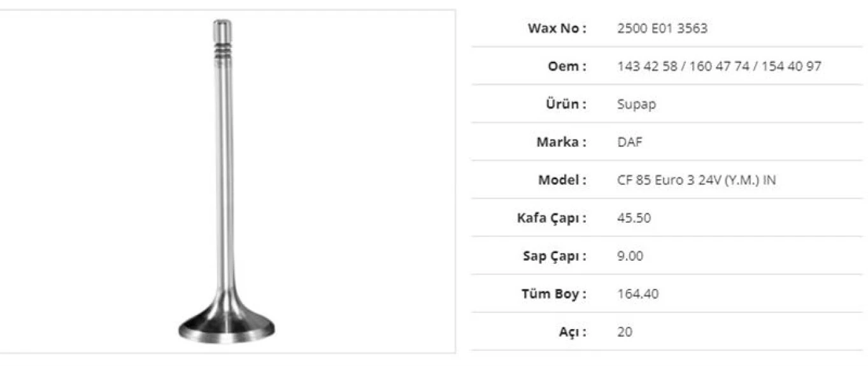Select the wax number 2500 E01 3563

[x=662, y=28]
